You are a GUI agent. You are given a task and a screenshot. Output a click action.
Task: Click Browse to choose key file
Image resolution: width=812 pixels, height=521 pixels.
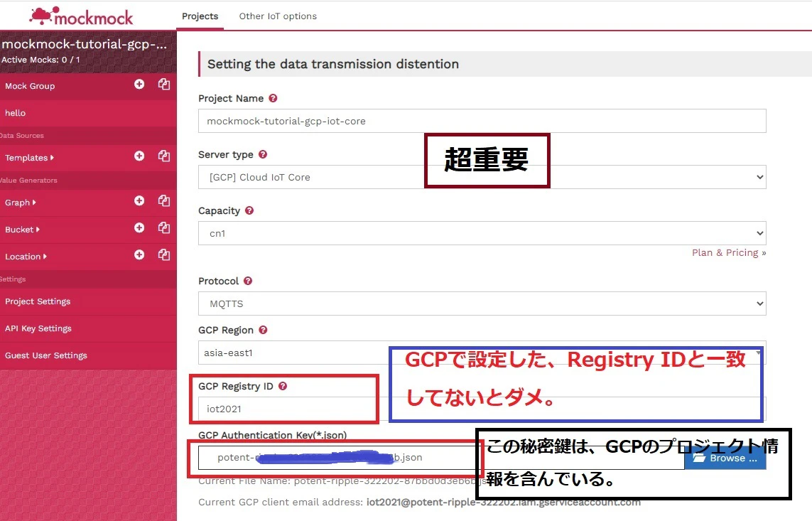click(x=725, y=458)
